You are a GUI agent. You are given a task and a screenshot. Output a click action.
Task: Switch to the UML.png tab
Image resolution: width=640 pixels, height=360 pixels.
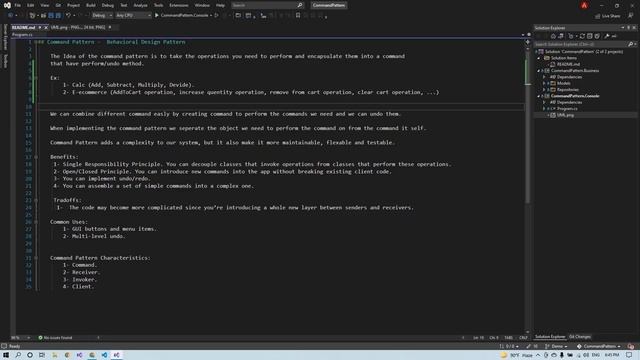pyautogui.click(x=78, y=27)
